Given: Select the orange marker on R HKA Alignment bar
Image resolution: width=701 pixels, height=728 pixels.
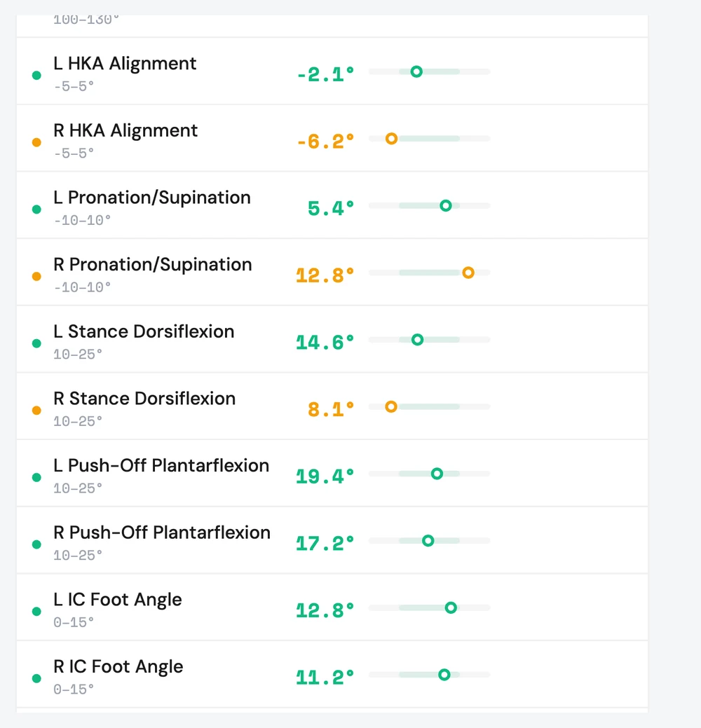Looking at the screenshot, I should pos(392,138).
